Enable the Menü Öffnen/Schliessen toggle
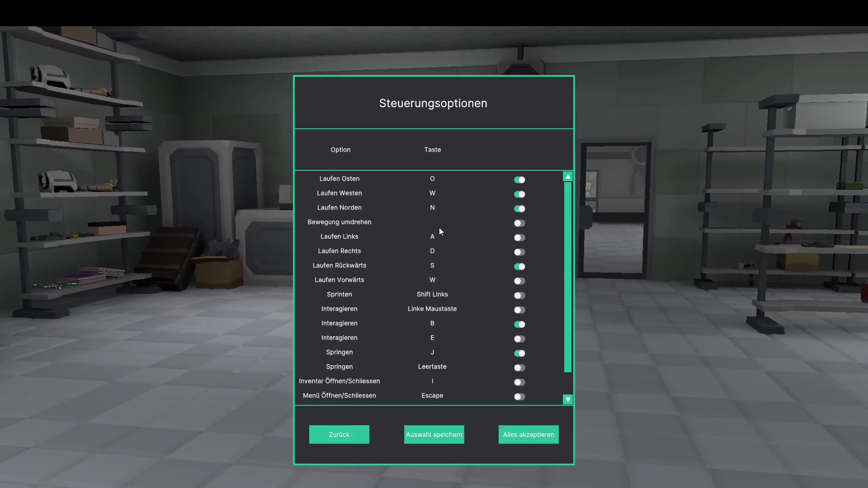868x488 pixels. 519,397
